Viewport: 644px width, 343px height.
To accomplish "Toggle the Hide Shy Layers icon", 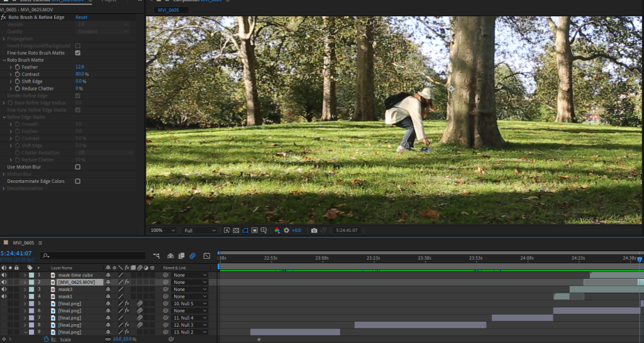I will pyautogui.click(x=170, y=256).
